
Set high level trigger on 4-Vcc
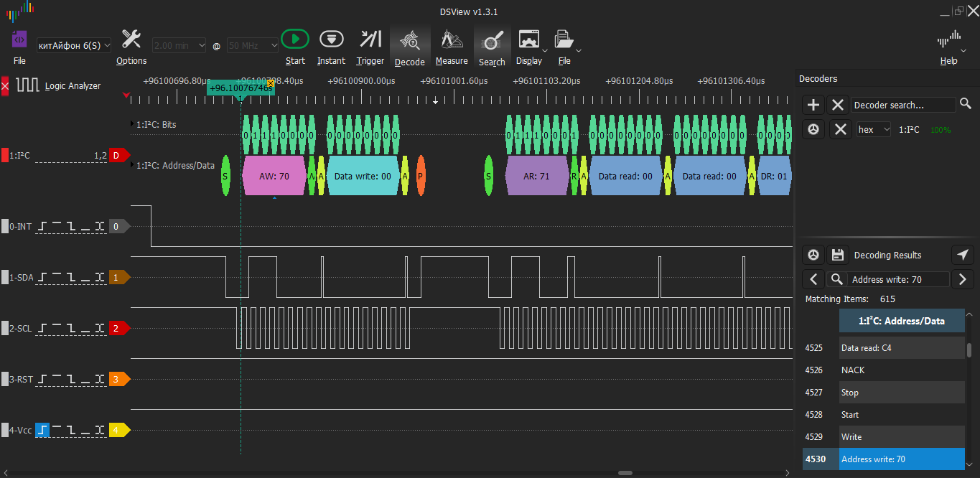click(57, 431)
